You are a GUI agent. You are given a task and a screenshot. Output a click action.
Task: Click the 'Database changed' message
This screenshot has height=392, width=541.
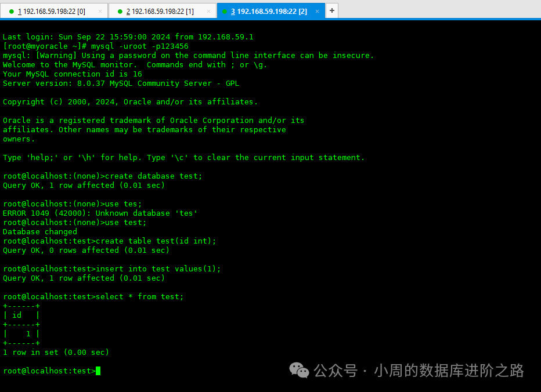tap(40, 232)
